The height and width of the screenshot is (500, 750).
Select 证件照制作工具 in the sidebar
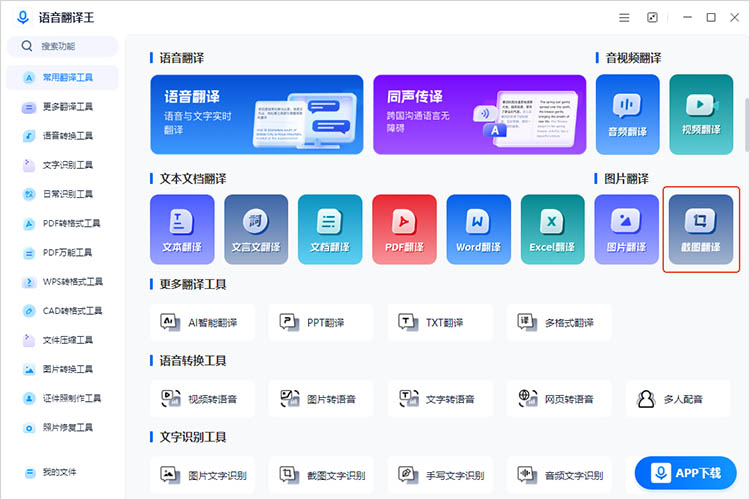click(62, 398)
